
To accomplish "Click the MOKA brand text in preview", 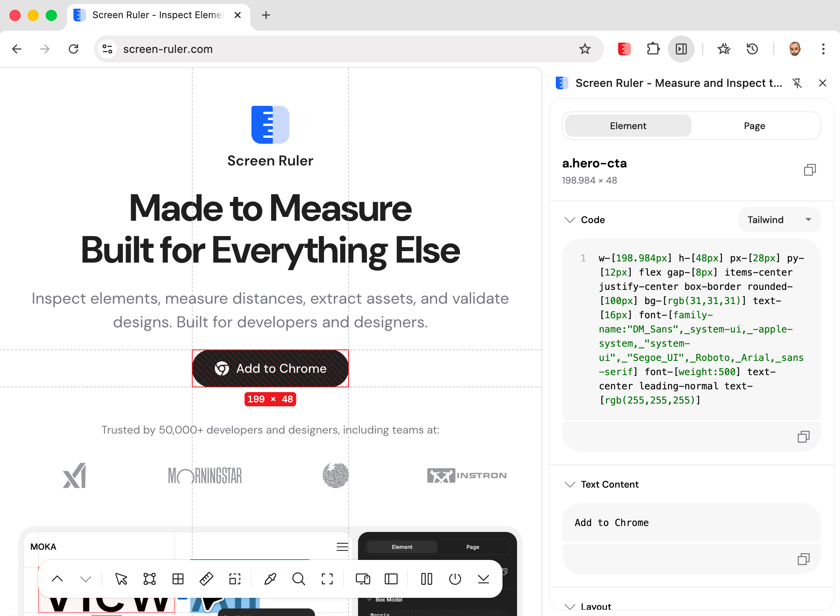I will (x=43, y=547).
